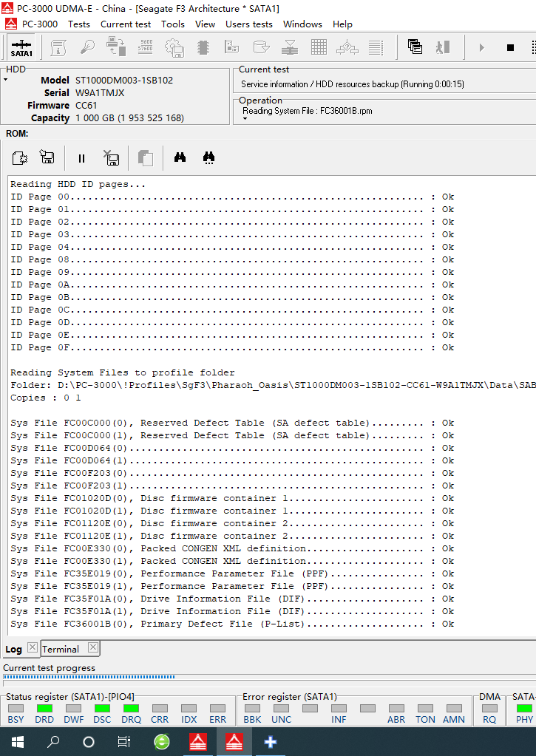Click the lines list toolbar icon
Screen dimensions: 536x756
(376, 47)
